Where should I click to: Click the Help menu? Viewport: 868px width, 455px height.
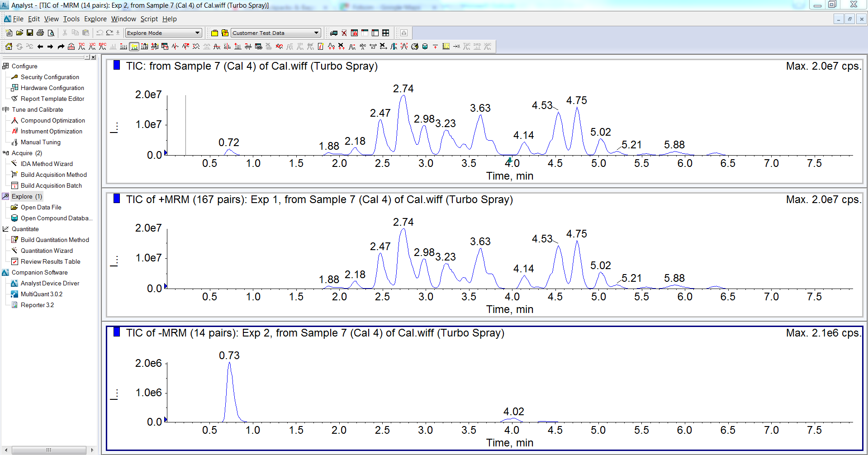click(170, 19)
